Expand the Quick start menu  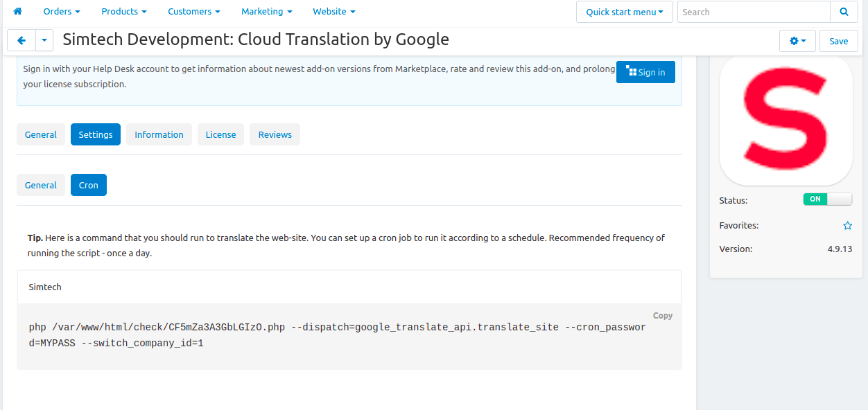click(623, 12)
